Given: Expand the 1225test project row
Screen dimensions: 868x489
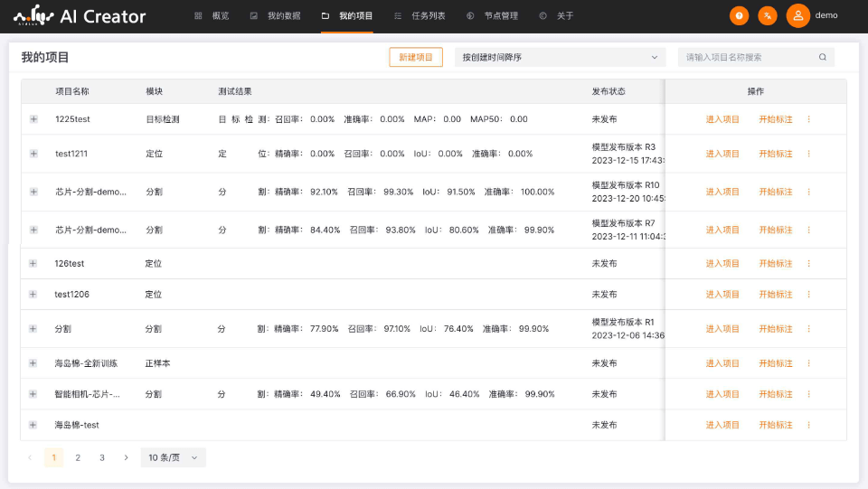Looking at the screenshot, I should coord(33,119).
